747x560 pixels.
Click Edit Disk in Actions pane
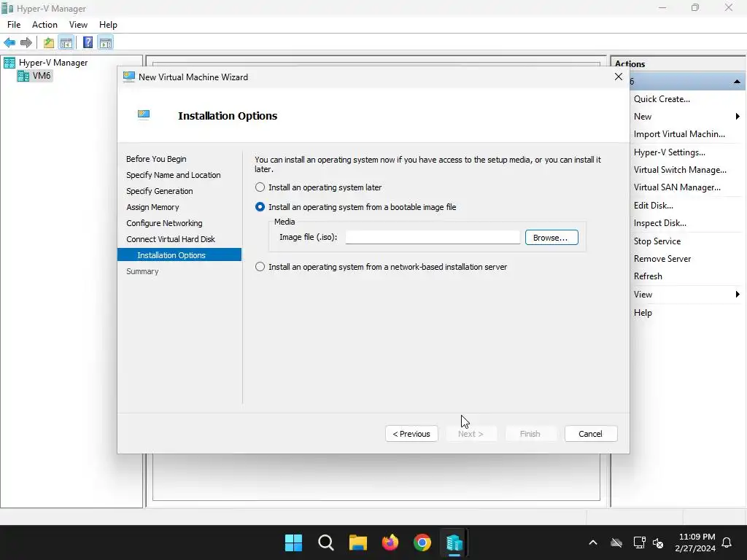click(653, 206)
